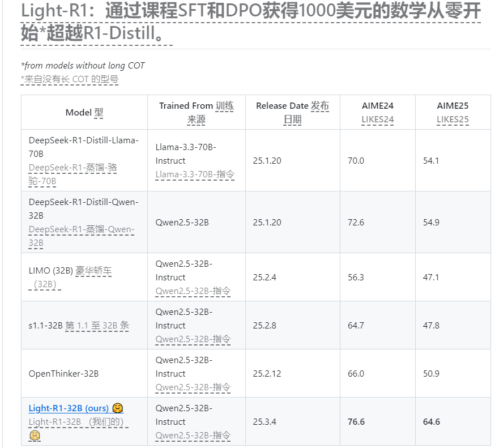Viewport: 495px width, 448px height.
Task: Click the bold 64.6 AIME25 score
Action: point(432,421)
